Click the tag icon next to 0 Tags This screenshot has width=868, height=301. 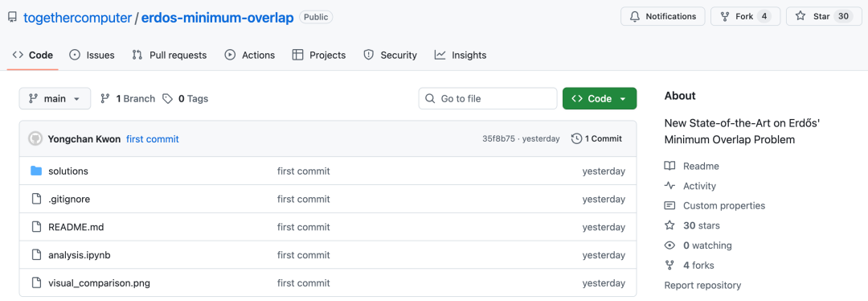click(x=167, y=99)
